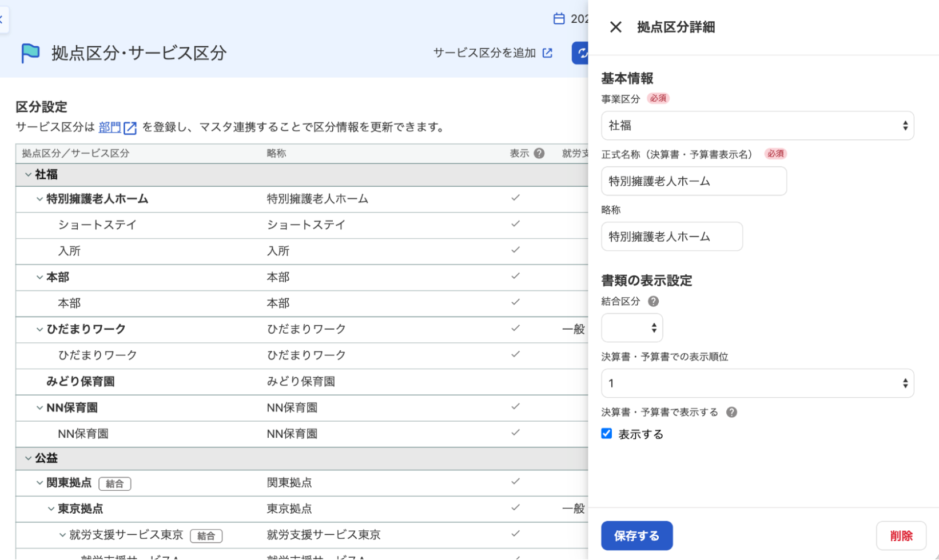Open the 表示順位 dropdown showing 1

click(757, 383)
